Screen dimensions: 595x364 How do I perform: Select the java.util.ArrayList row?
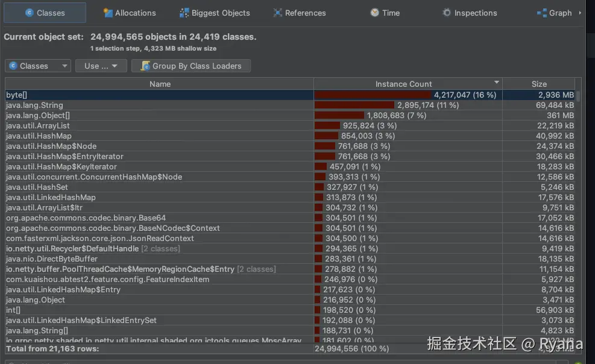click(x=291, y=125)
